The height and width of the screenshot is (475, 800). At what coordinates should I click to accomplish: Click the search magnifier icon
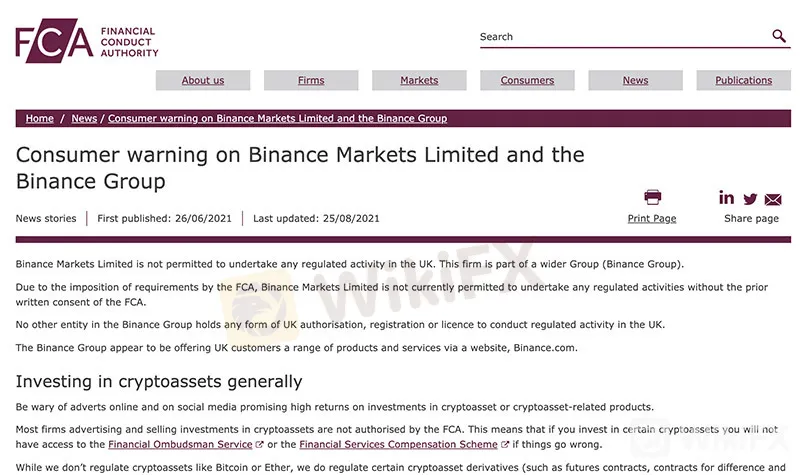pyautogui.click(x=779, y=36)
